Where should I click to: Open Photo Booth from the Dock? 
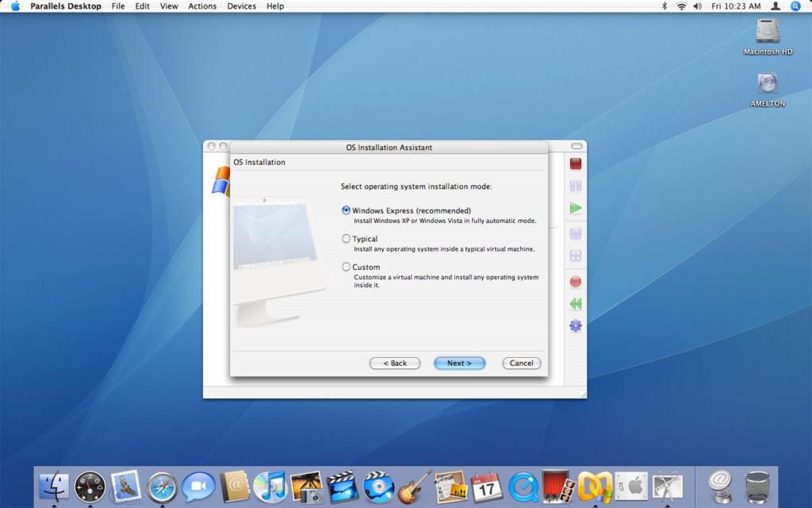(x=558, y=487)
